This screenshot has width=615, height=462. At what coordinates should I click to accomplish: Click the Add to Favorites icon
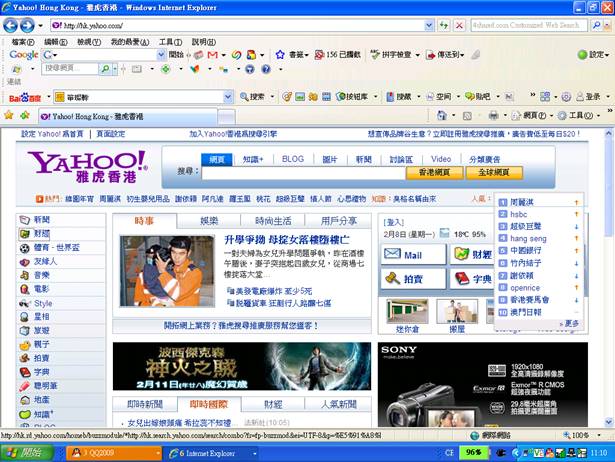tap(25, 115)
